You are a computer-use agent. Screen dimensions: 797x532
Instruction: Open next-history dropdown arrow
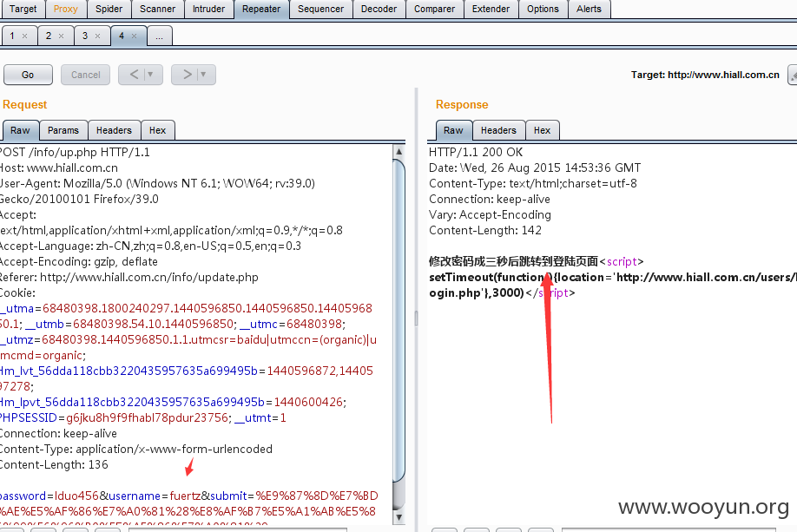pyautogui.click(x=203, y=75)
